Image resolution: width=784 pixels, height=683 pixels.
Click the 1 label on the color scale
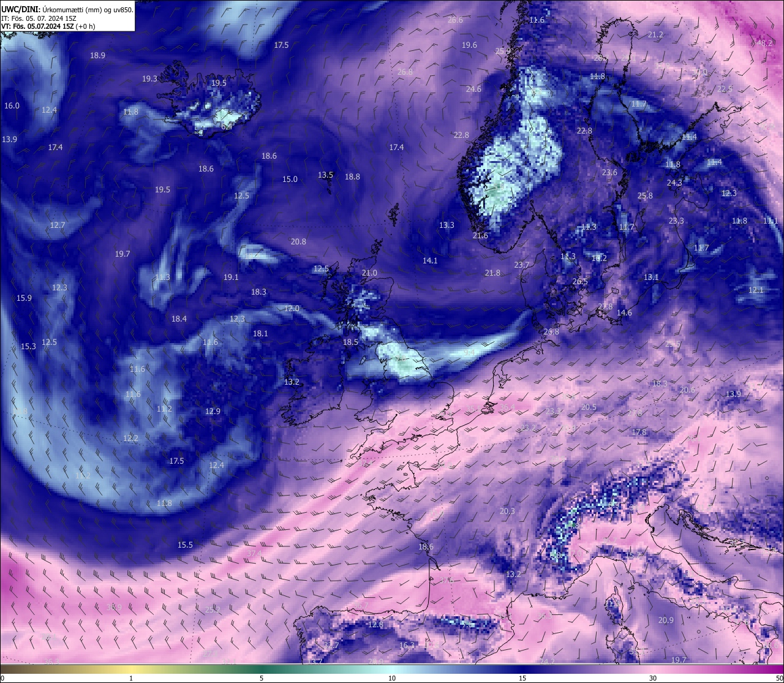(131, 678)
